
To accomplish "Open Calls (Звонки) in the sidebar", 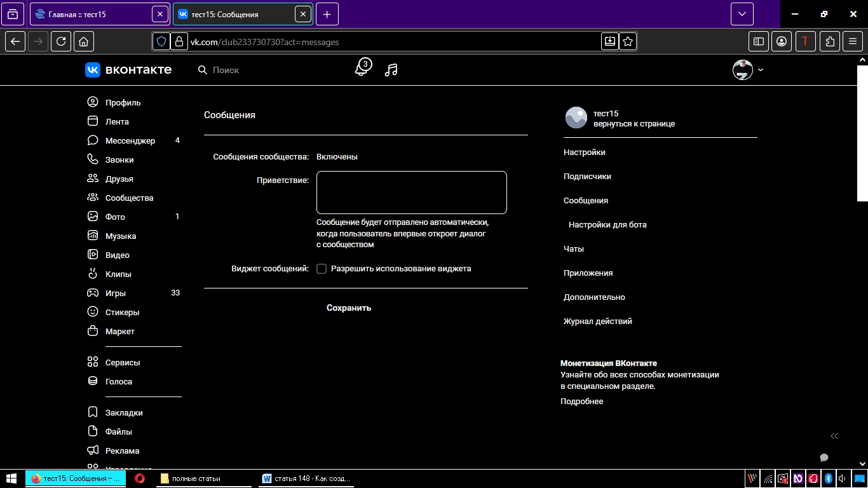I will (119, 159).
